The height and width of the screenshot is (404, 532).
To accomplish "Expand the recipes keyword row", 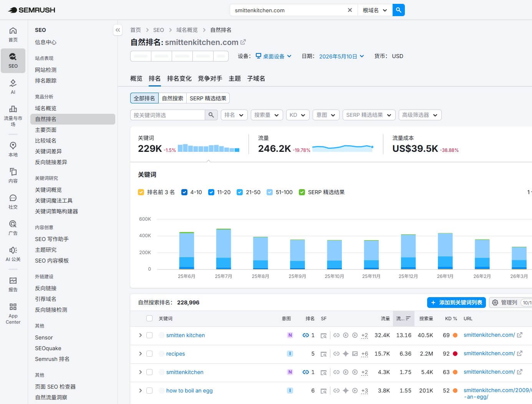I will coord(140,354).
